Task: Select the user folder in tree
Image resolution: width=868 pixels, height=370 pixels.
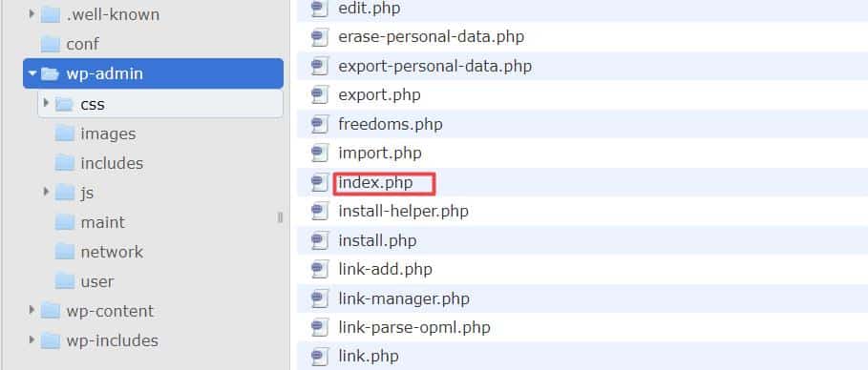Action: (x=96, y=281)
